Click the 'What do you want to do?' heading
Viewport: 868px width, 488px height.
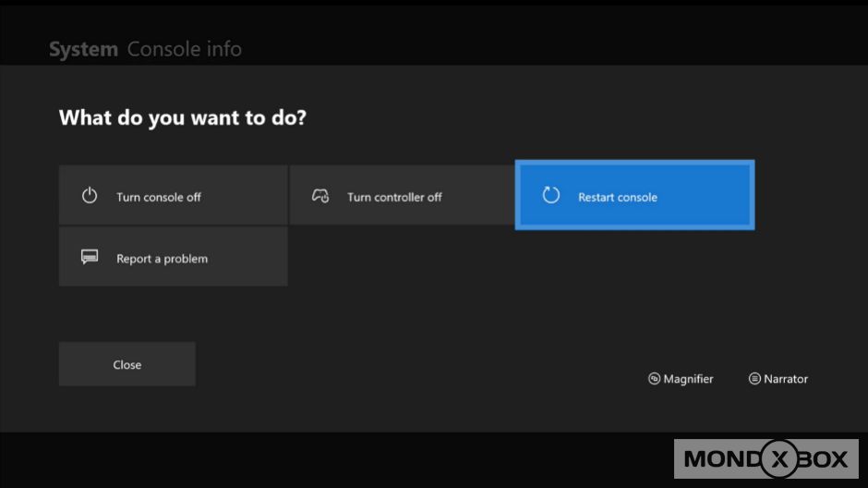tap(182, 118)
